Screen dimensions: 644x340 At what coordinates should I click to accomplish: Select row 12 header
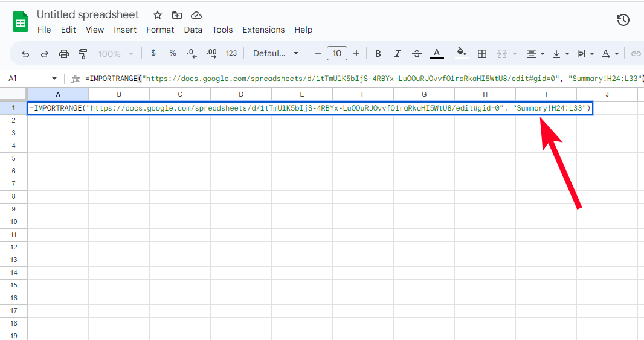click(13, 247)
